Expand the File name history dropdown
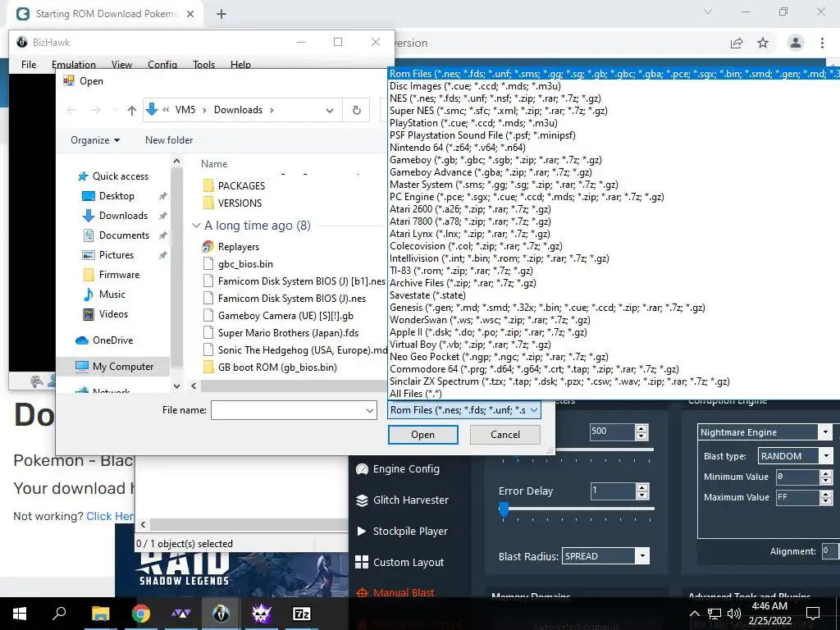Image resolution: width=840 pixels, height=630 pixels. click(370, 410)
